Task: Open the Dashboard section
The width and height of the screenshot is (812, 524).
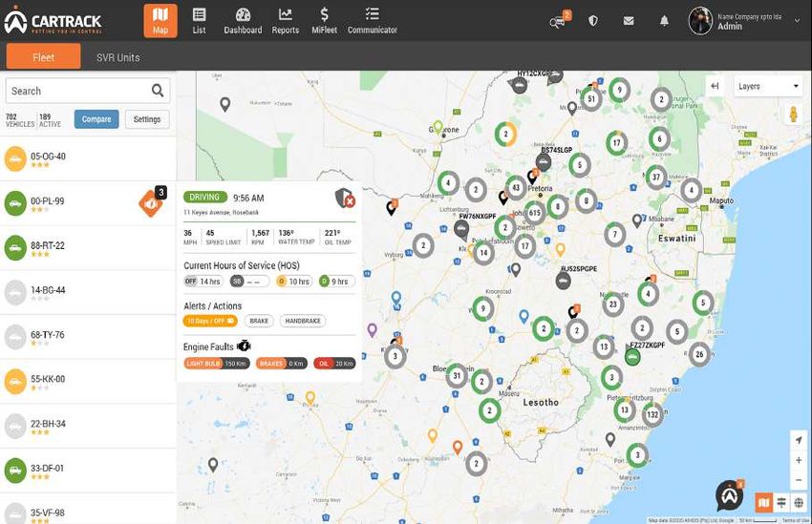Action: point(243,21)
